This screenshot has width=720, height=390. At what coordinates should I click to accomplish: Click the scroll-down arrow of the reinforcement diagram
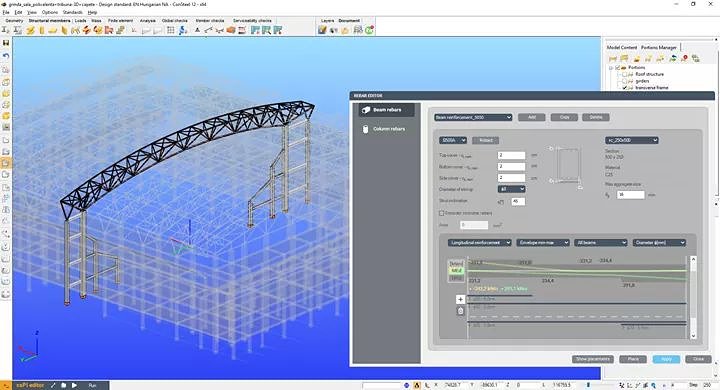(x=693, y=336)
